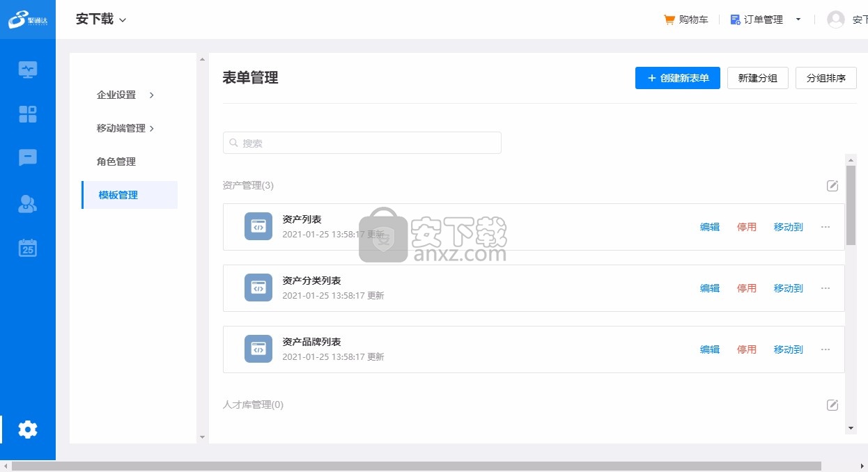Click 购物车 link
The image size is (868, 472).
[x=693, y=19]
